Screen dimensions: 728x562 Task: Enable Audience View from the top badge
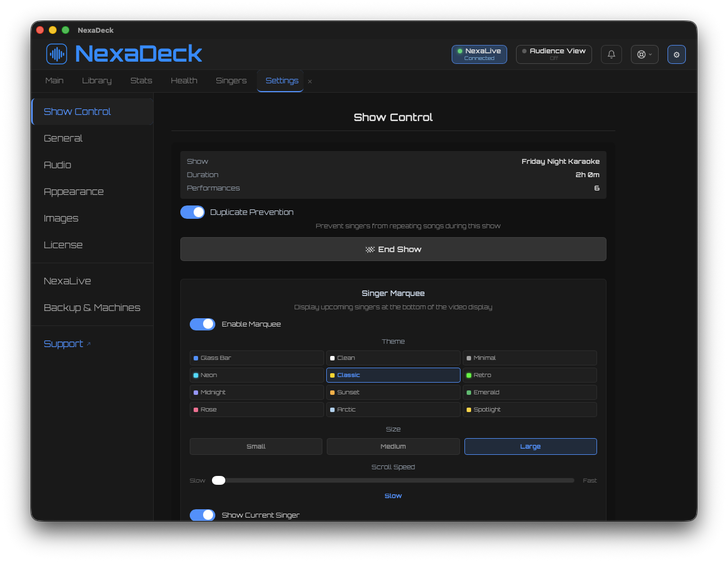click(x=554, y=54)
